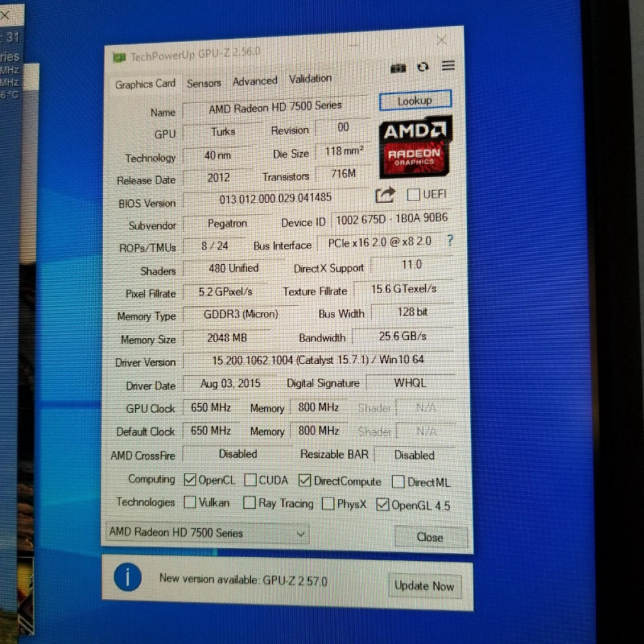The height and width of the screenshot is (644, 644).
Task: Click the GPU-Z title bar icon
Action: click(119, 58)
